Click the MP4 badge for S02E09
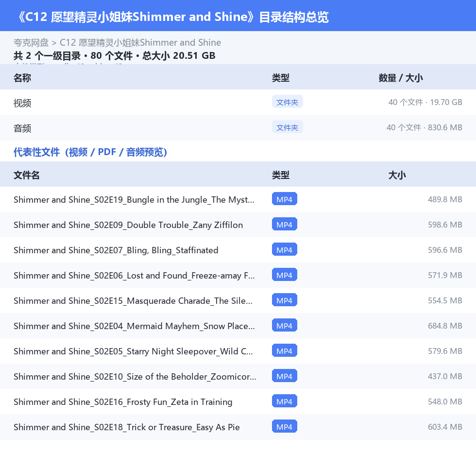Viewport: 476px width, 455px height. click(285, 224)
